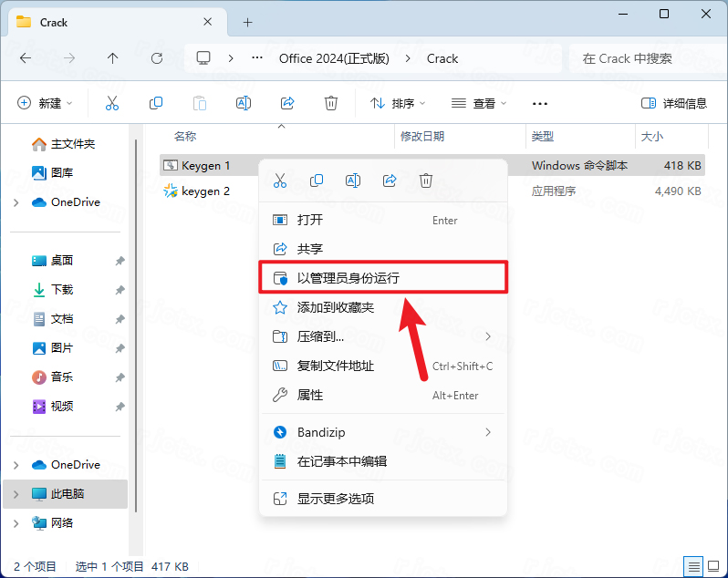Expand the 此电脑 tree node
The height and width of the screenshot is (578, 728).
click(x=16, y=494)
